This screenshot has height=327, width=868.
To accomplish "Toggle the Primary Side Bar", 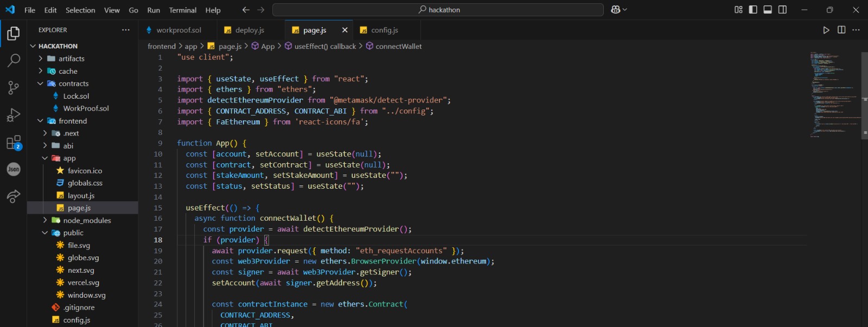I will point(753,10).
